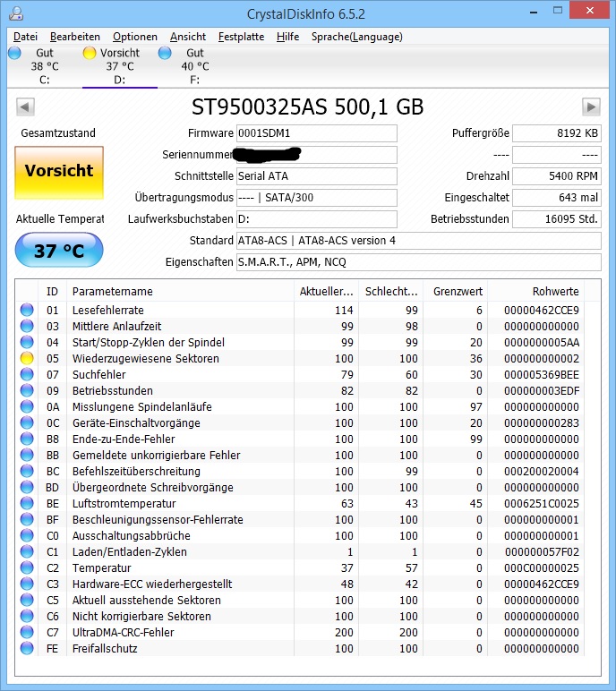Viewport: 616px width, 691px height.
Task: Go to previous disk with left arrow
Action: coord(25,107)
